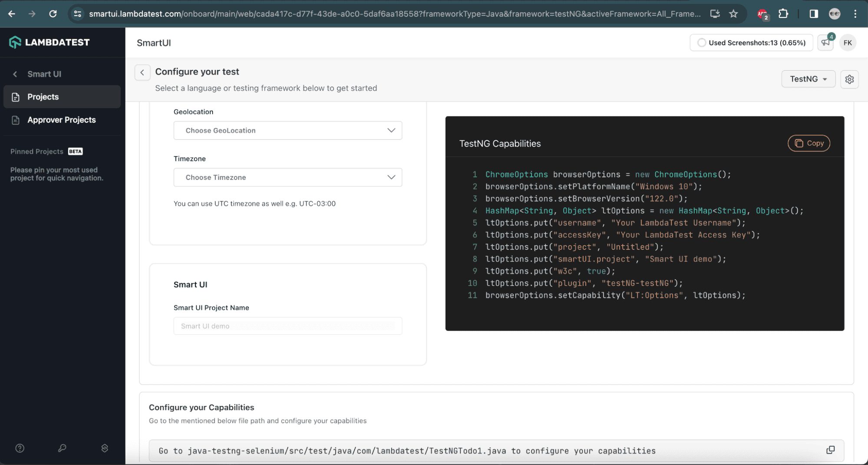Open the Chrome profile avatar

pyautogui.click(x=834, y=14)
